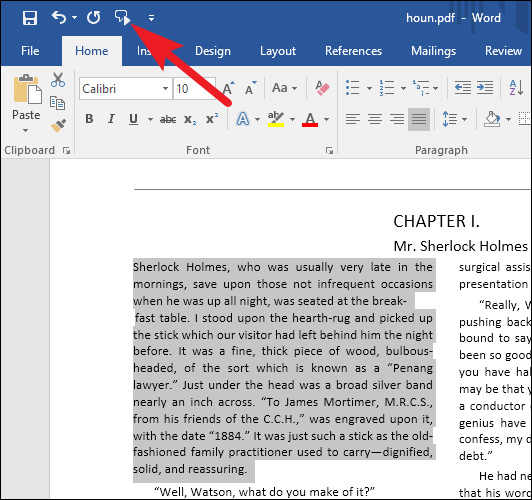This screenshot has width=532, height=500.
Task: Toggle Italic formatting
Action: (x=111, y=119)
